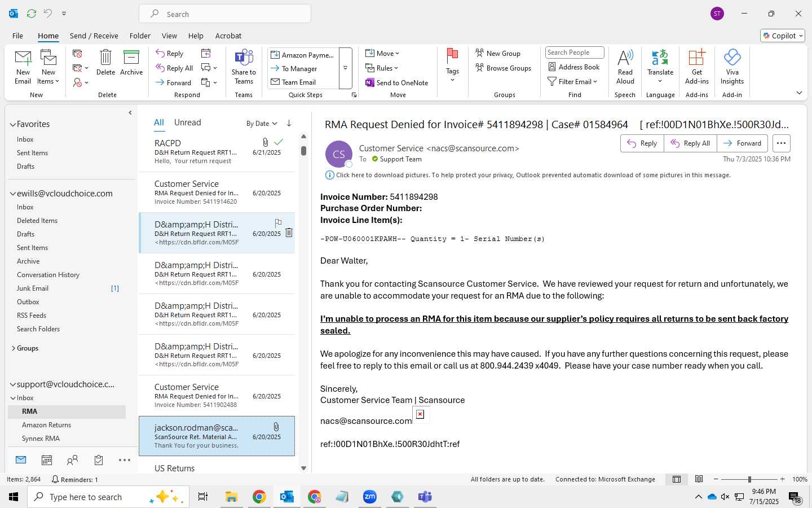Image resolution: width=812 pixels, height=508 pixels.
Task: Click the Search box at top
Action: pos(225,14)
